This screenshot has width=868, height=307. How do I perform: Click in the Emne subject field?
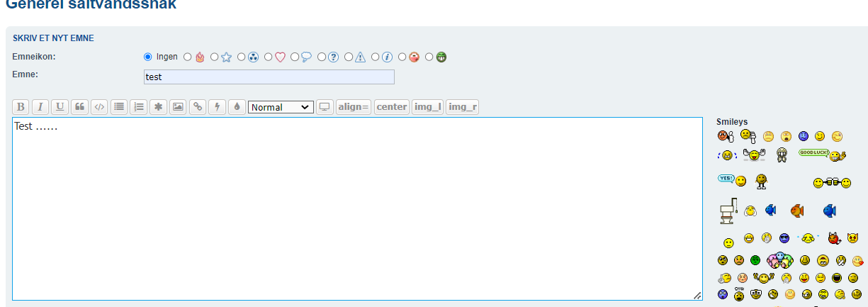click(269, 77)
